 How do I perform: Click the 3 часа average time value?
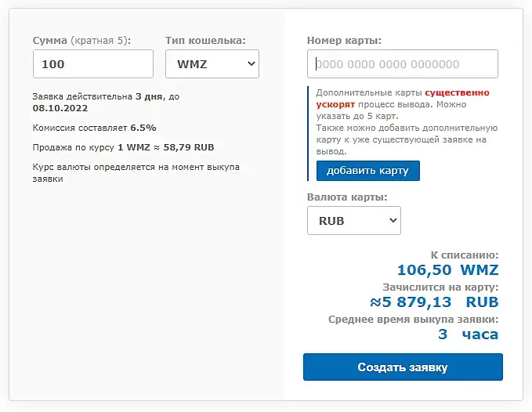tap(468, 334)
